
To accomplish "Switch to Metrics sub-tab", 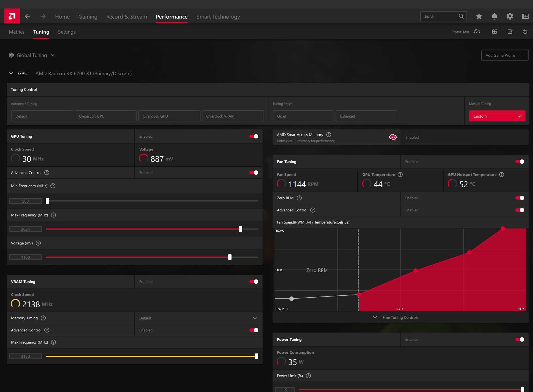I will [x=17, y=32].
